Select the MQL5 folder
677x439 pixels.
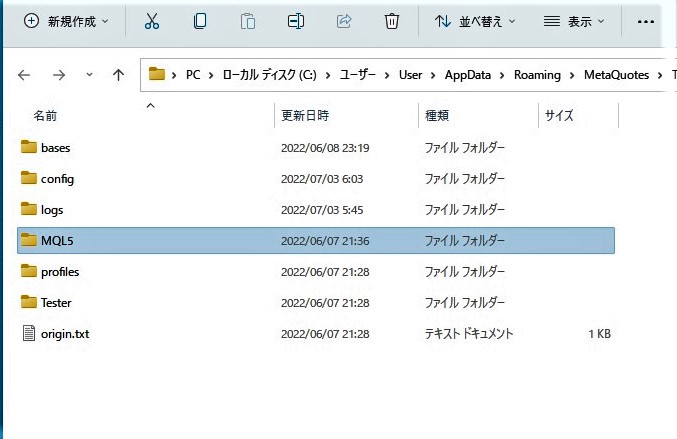coord(57,240)
